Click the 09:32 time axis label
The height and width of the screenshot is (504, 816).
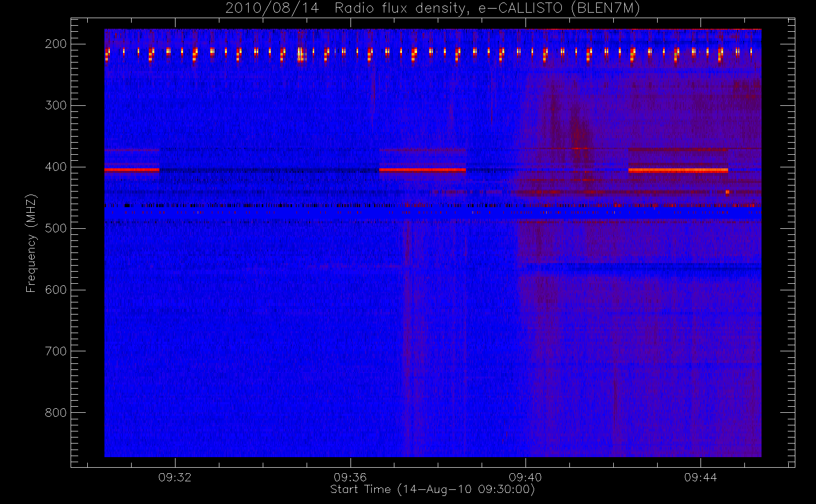[175, 477]
